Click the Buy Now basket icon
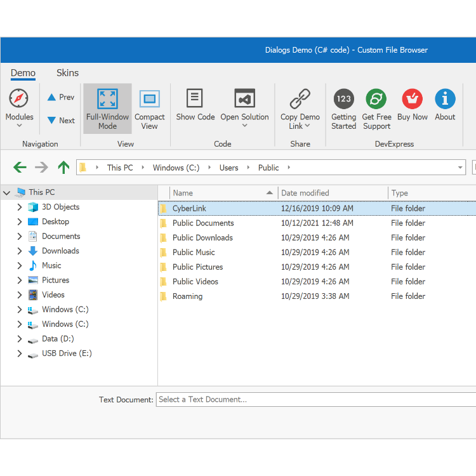Screen dimensions: 476x476 pos(413,99)
